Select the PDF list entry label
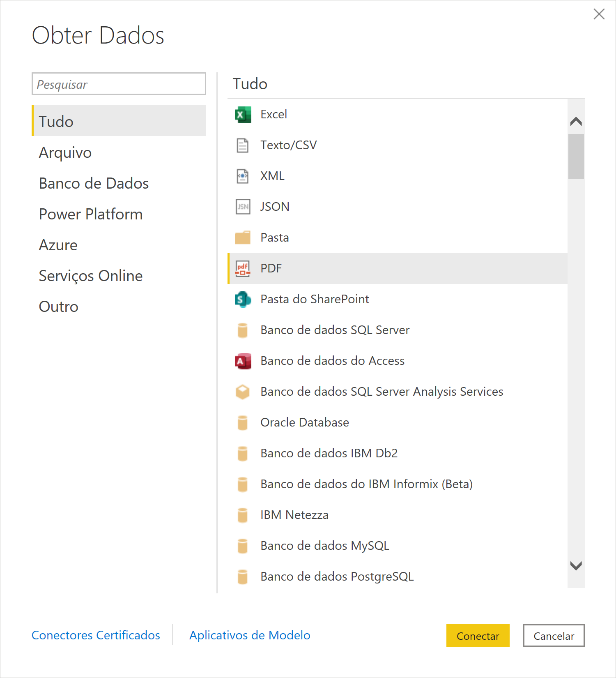Viewport: 616px width, 678px height. pos(271,268)
